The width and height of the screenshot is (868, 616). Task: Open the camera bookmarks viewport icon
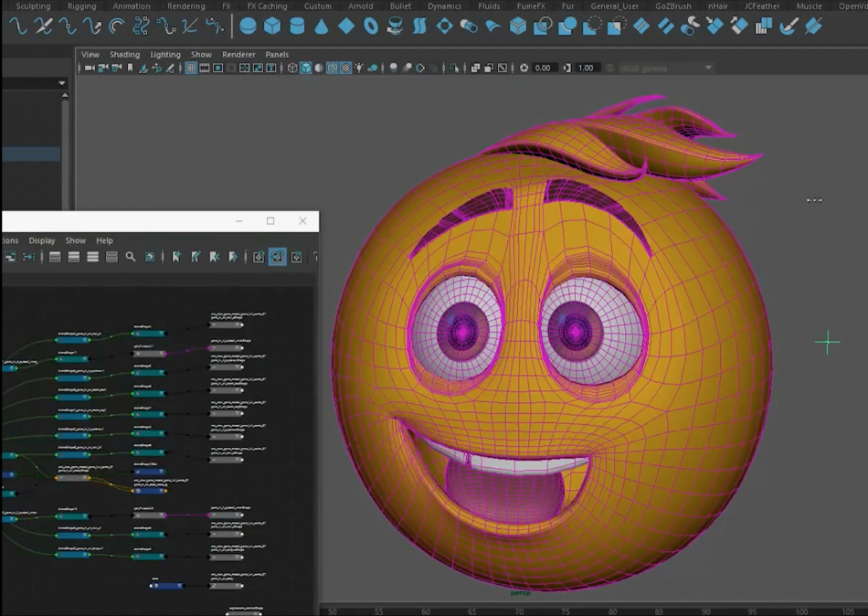[x=130, y=69]
